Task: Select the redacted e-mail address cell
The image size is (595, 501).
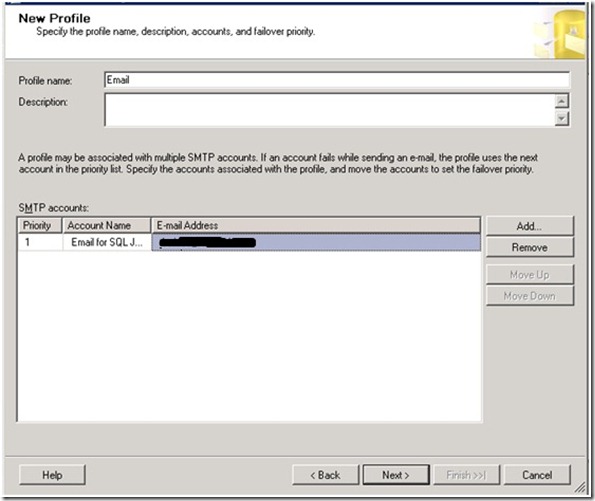Action: 316,242
